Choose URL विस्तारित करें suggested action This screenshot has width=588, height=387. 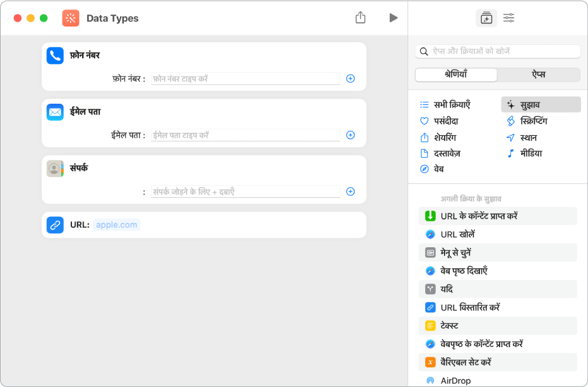[x=498, y=307]
